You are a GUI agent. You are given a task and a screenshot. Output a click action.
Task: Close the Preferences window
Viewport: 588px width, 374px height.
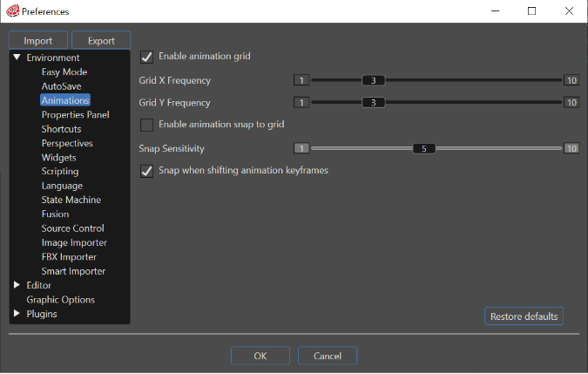point(569,10)
